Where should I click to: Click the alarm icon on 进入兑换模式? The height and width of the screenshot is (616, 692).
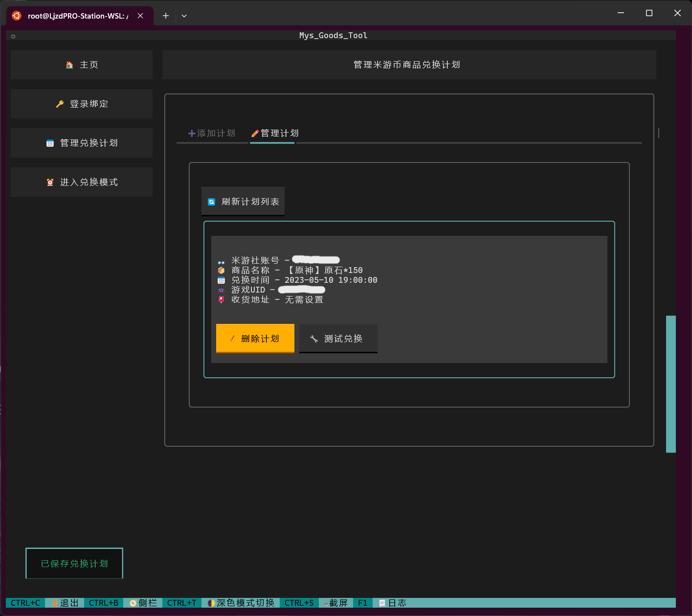[50, 182]
